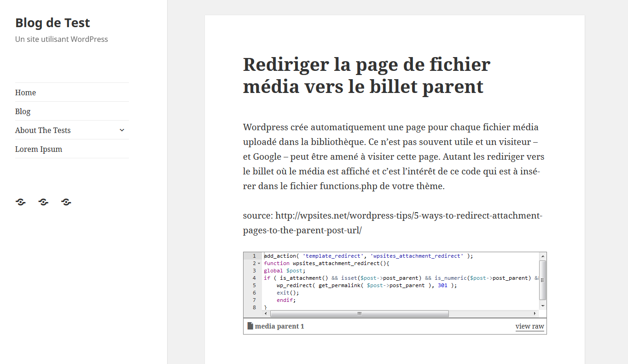
Task: Click line number 1 in code gutter
Action: tap(254, 256)
